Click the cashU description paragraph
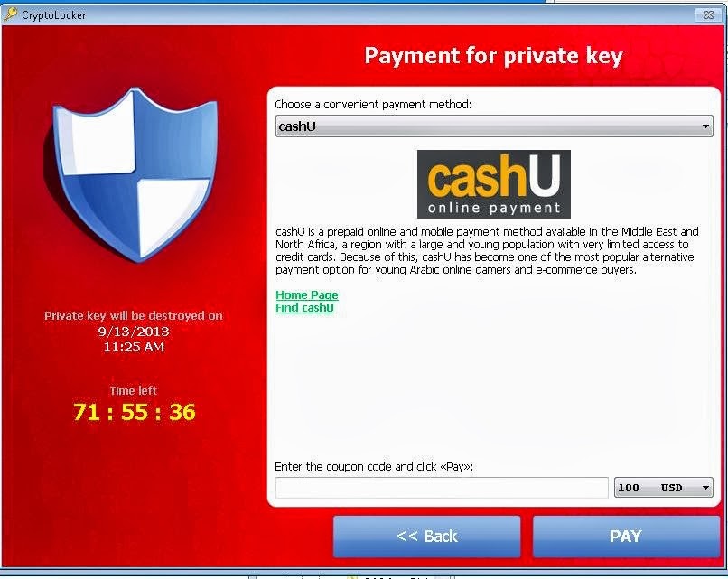This screenshot has height=579, width=728. 487,251
